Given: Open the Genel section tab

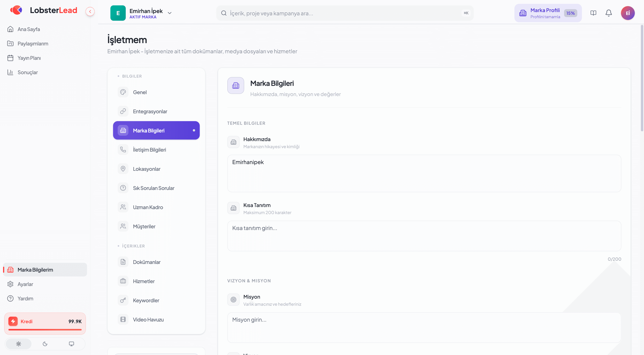Looking at the screenshot, I should click(x=156, y=92).
